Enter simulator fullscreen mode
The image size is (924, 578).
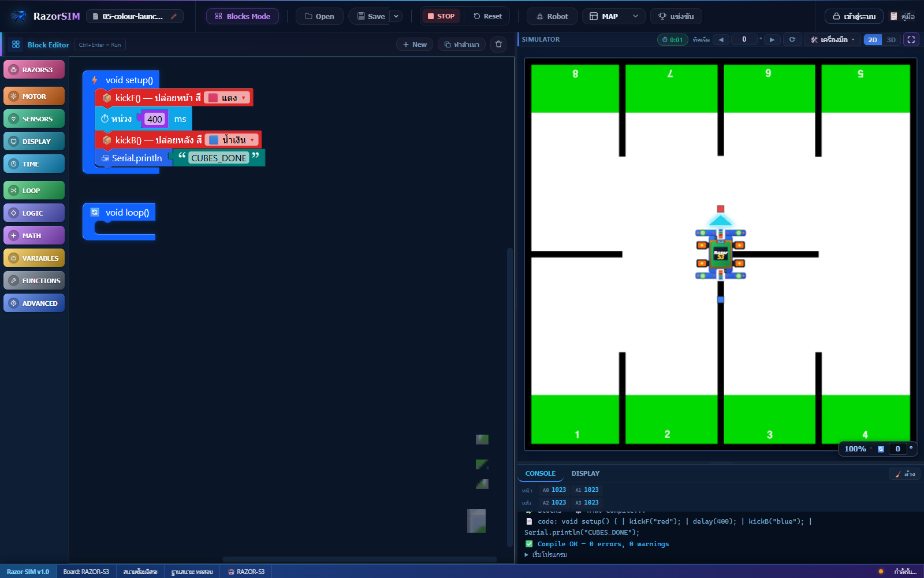(911, 39)
